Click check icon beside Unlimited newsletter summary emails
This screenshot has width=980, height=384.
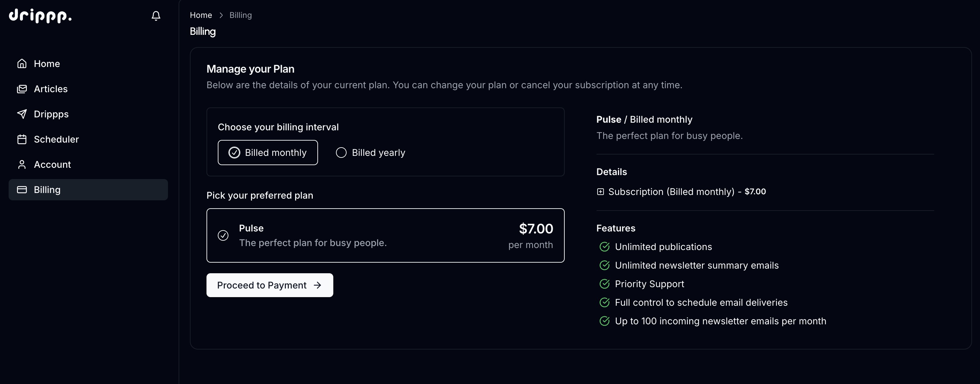coord(605,266)
